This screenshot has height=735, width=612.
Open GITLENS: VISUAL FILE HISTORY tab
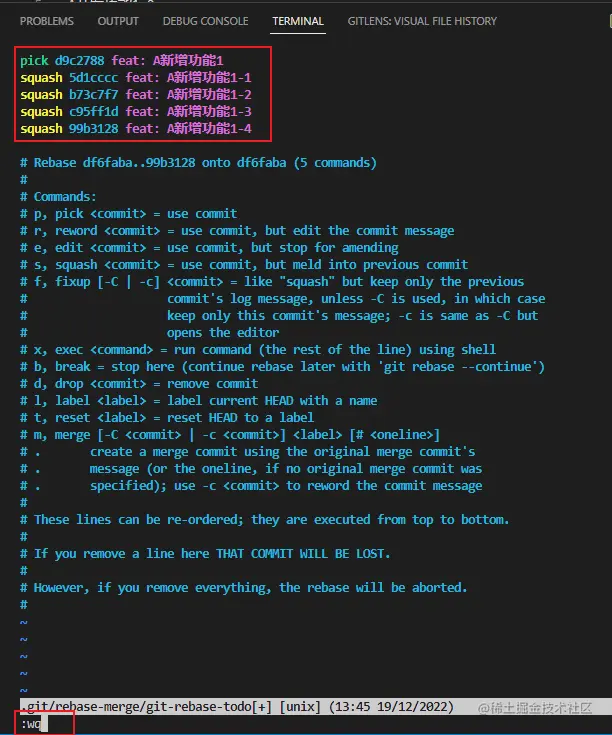click(x=422, y=21)
